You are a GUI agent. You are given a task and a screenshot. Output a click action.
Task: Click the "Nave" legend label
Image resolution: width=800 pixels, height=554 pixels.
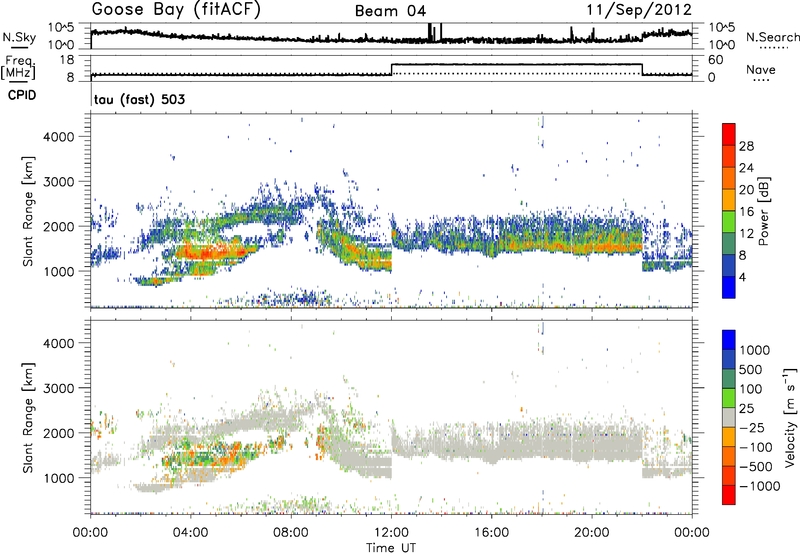point(760,69)
